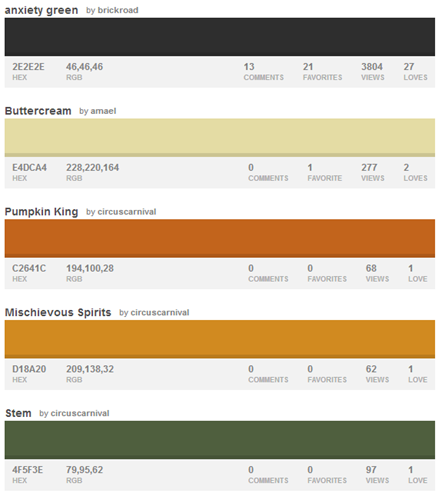Screen dimensions: 442x500
Task: Click circuscarnival next to Mischievous Spirits
Action: tap(160, 312)
